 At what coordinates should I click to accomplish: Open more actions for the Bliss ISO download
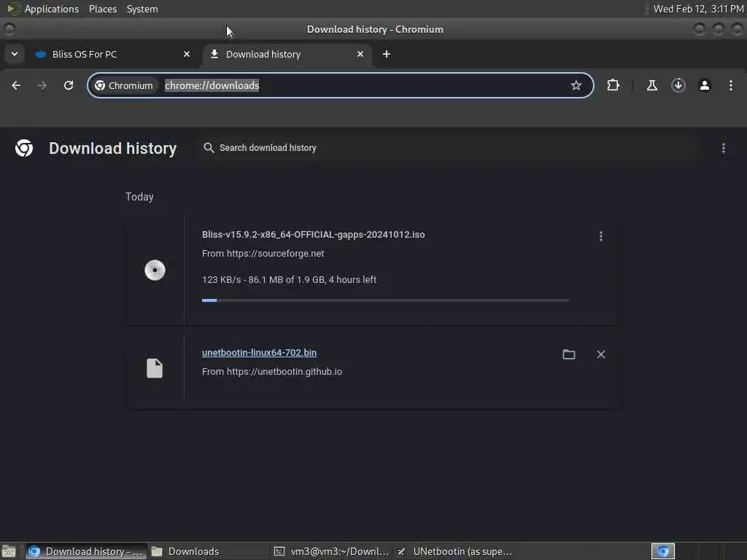pyautogui.click(x=601, y=236)
